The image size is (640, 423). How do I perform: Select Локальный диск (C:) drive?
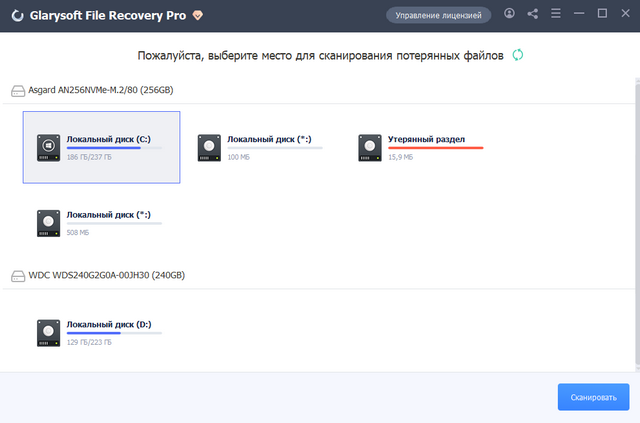pyautogui.click(x=101, y=147)
